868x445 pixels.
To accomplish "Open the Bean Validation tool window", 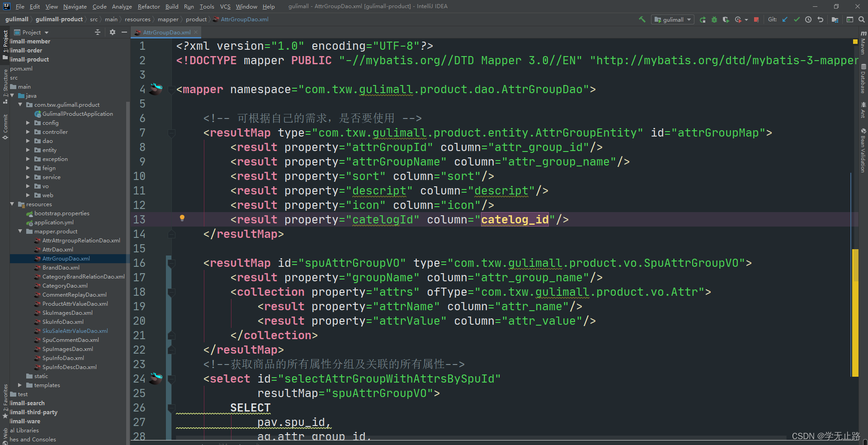I will 863,150.
